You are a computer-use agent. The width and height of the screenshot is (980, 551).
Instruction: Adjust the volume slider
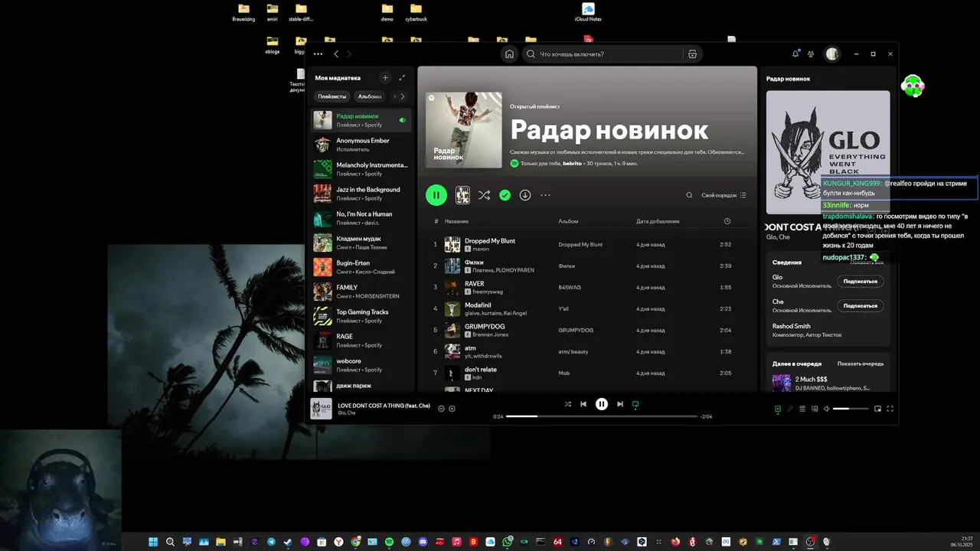click(851, 409)
